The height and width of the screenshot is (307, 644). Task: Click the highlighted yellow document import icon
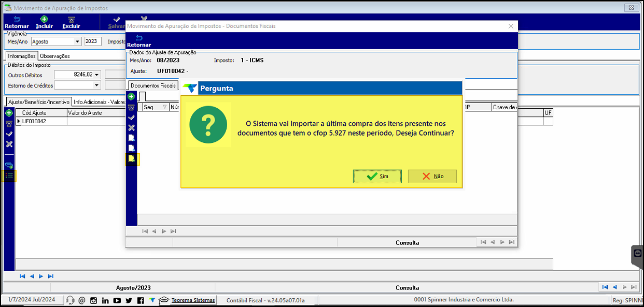pyautogui.click(x=132, y=159)
